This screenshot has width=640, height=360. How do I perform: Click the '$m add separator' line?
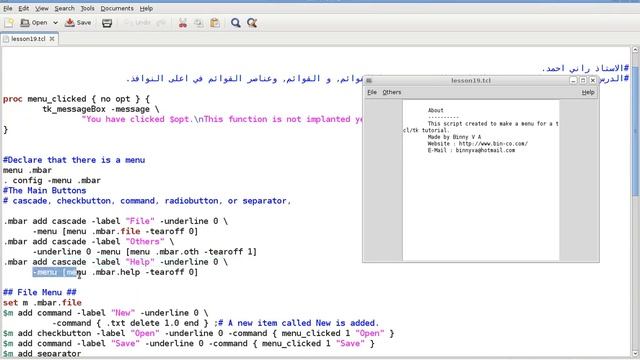tap(42, 353)
